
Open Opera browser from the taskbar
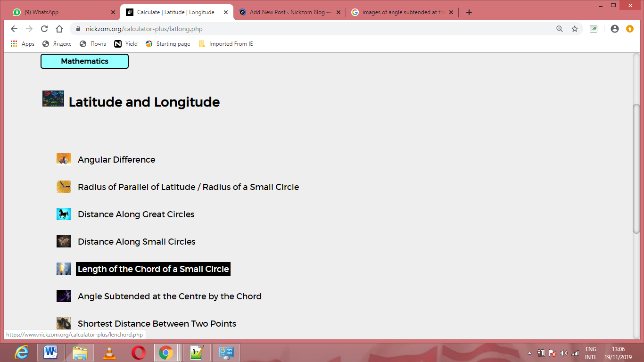(139, 352)
